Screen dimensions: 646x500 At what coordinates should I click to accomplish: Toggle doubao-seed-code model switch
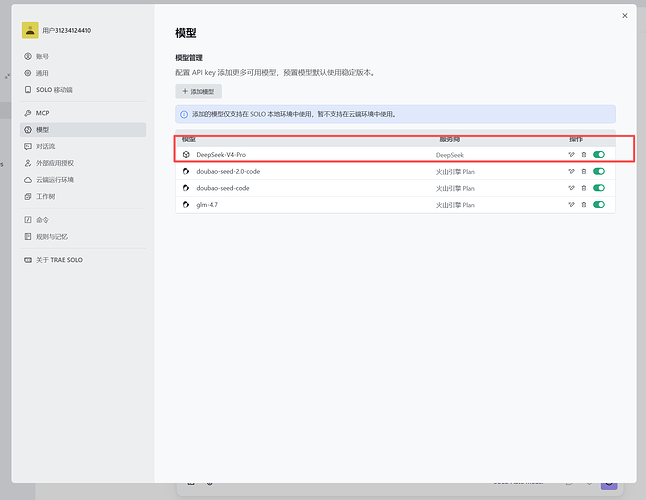tap(599, 188)
